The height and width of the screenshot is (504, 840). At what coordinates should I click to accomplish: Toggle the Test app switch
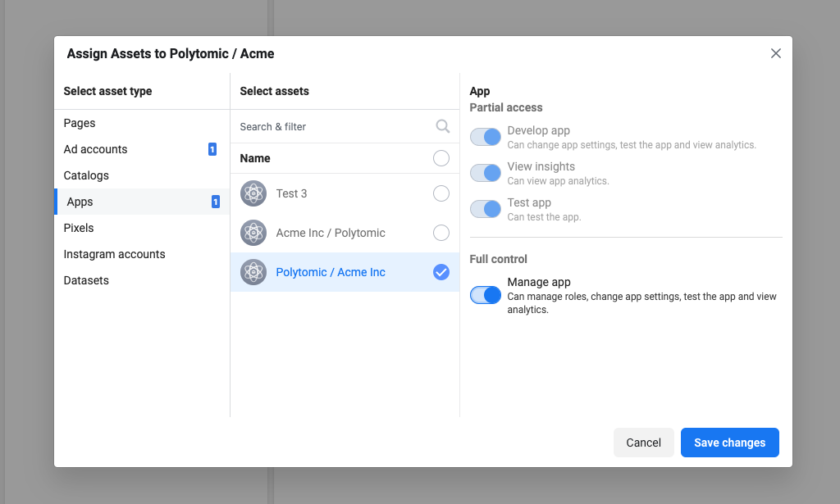pyautogui.click(x=486, y=209)
